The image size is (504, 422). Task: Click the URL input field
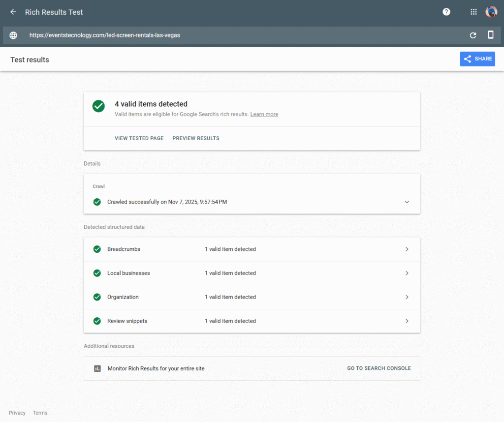[x=236, y=35]
